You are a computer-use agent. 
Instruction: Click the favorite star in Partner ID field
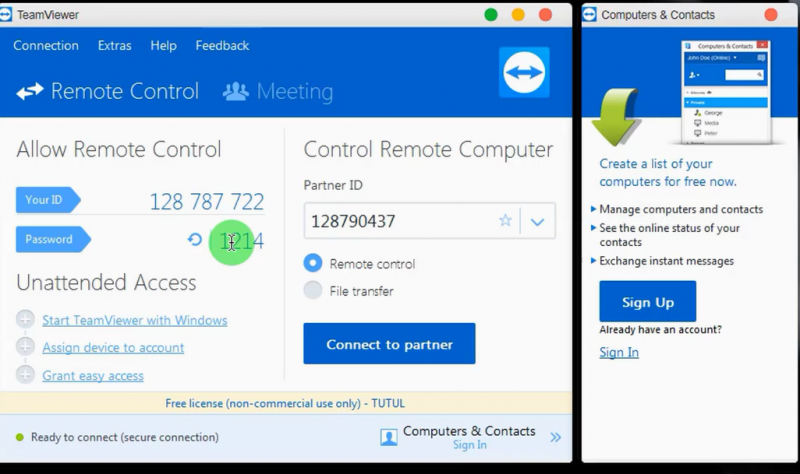505,220
